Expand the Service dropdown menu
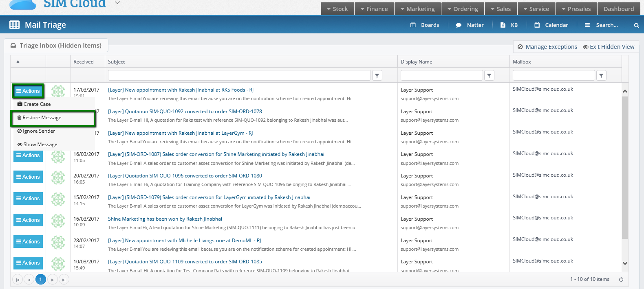This screenshot has height=289, width=644. [536, 9]
